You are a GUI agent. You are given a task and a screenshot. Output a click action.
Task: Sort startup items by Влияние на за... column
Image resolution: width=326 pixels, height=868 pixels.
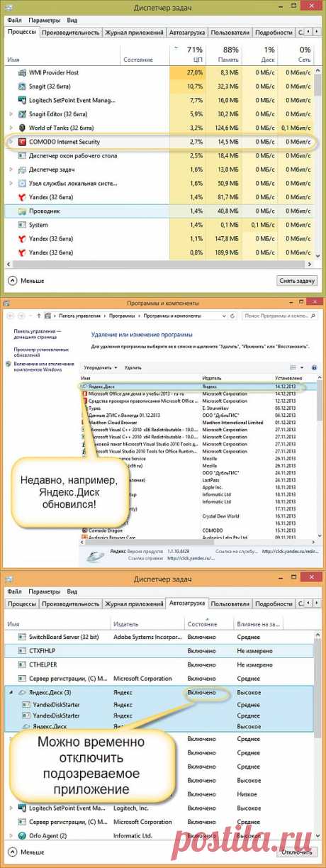pos(258,623)
